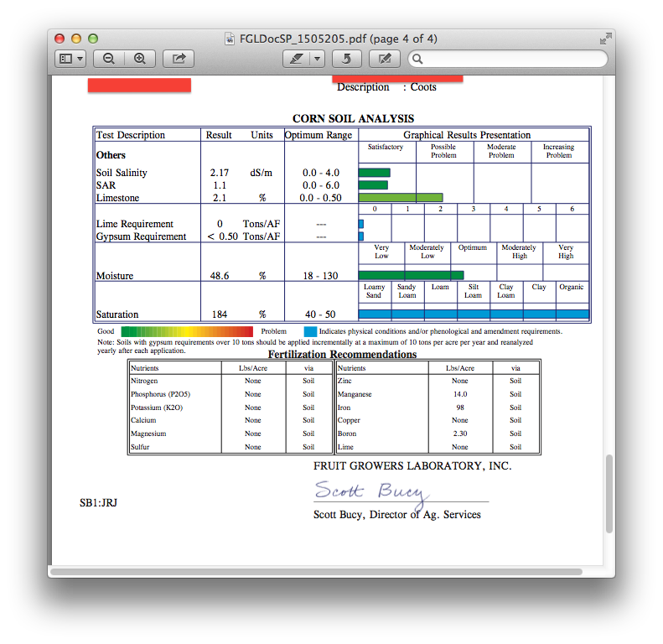Click the window title FGLDocSP_1505205.pdf
Viewport: 663px width, 644px height.
pos(338,39)
